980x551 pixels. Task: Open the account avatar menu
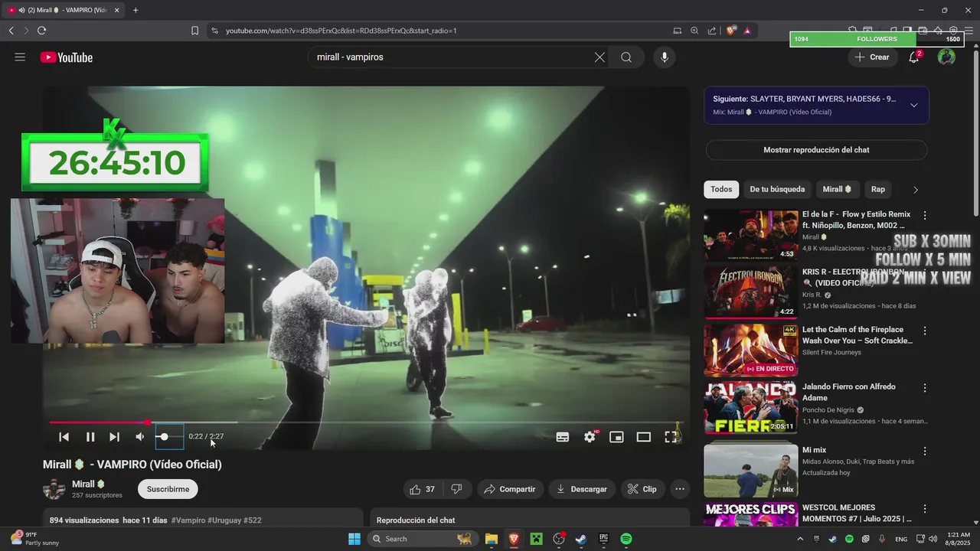[x=946, y=57]
